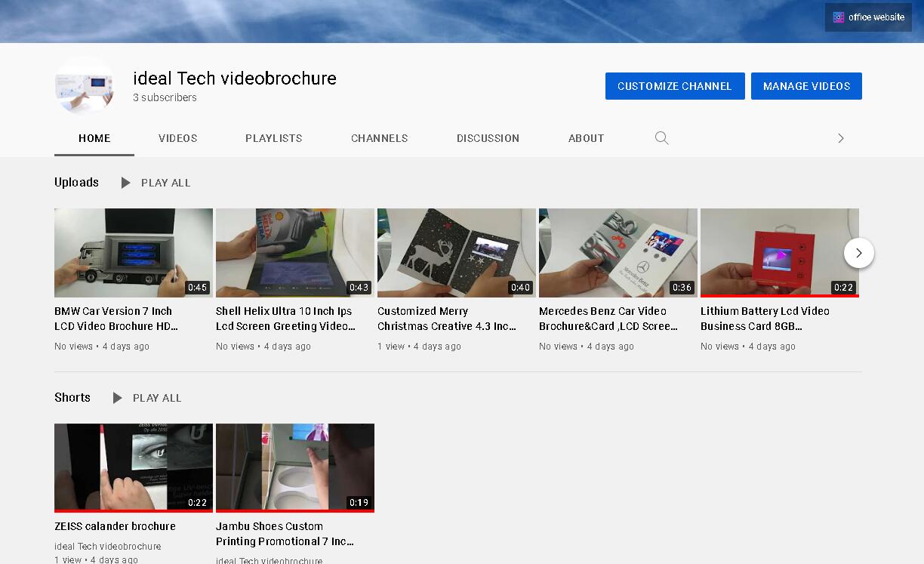Open the Lithium Battery red card thumbnail
This screenshot has width=924, height=564.
point(780,253)
